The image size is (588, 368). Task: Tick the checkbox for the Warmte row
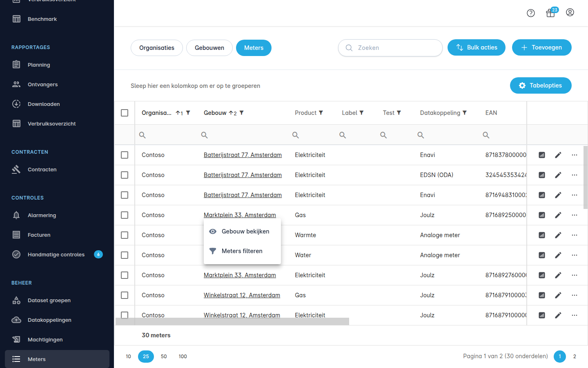pyautogui.click(x=125, y=235)
